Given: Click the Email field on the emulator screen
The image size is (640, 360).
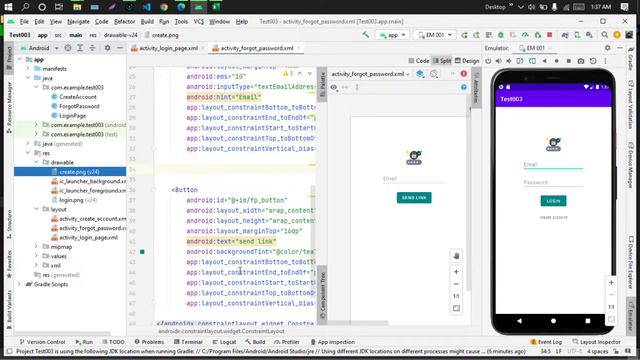Looking at the screenshot, I should 553,164.
